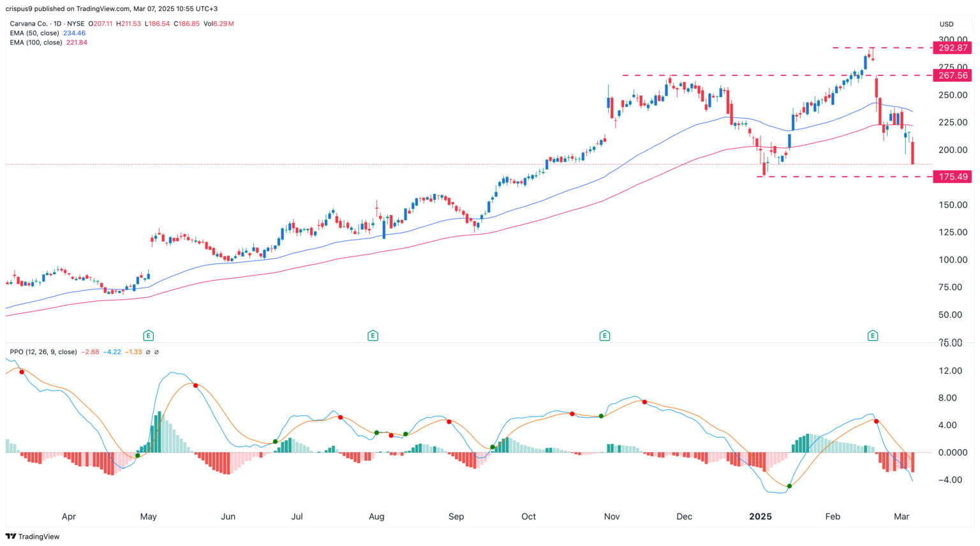Click the earnings "E" icon below November

point(604,334)
